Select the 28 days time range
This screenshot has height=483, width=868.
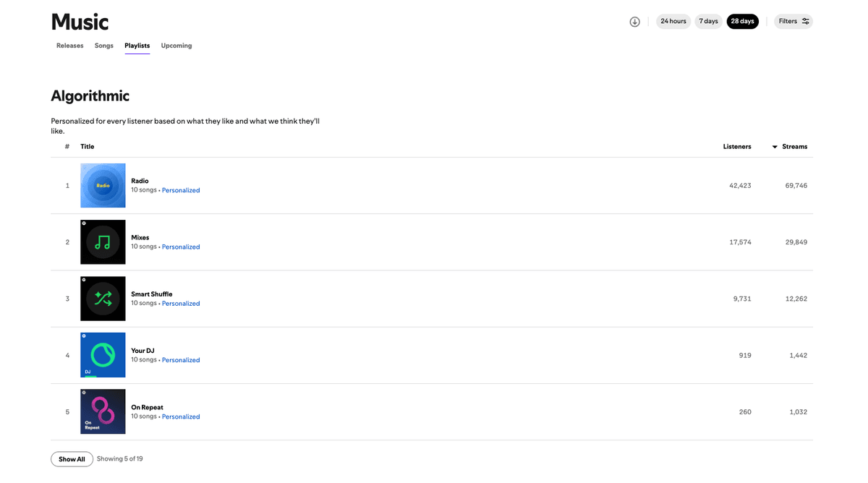(x=743, y=22)
